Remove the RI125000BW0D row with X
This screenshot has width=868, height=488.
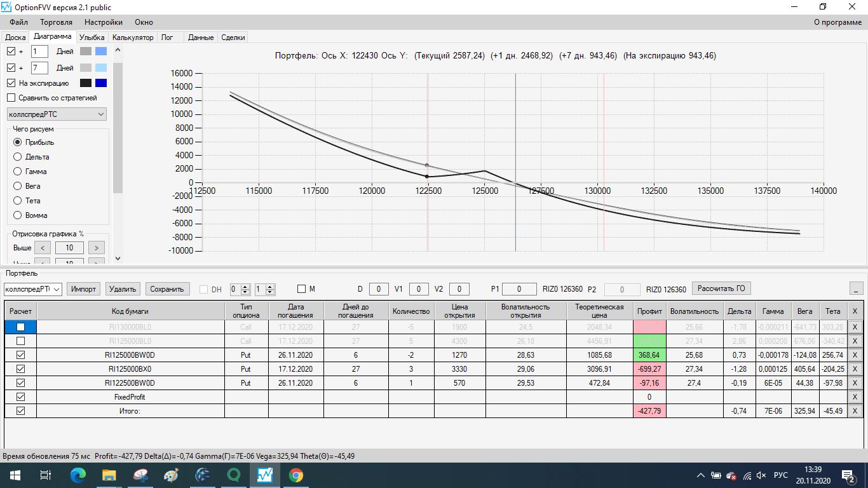855,355
